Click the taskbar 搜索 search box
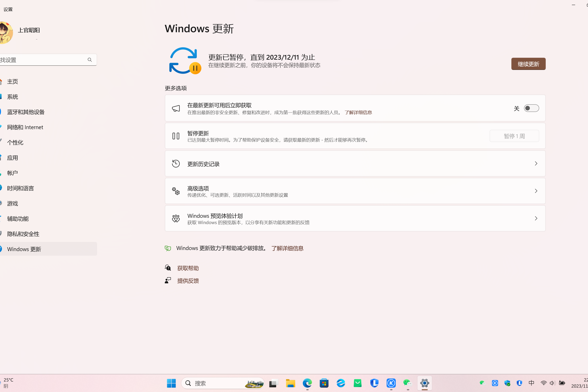Screen dimensions: 588x392 tap(222, 383)
